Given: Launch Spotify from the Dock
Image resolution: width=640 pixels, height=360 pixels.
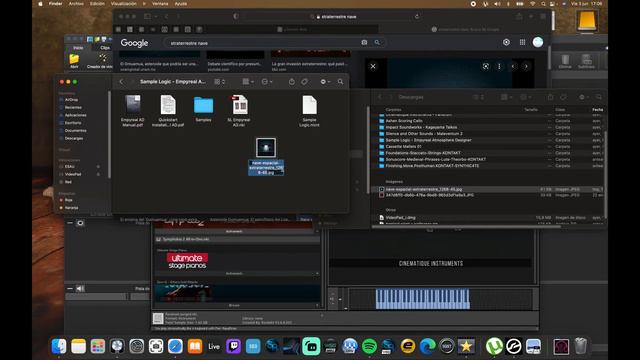Looking at the screenshot, I should point(369,346).
